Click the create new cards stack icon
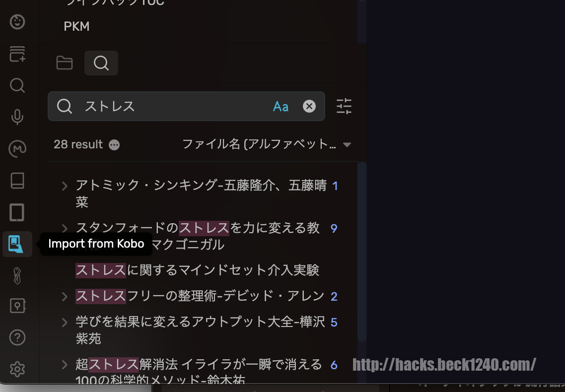 point(17,54)
